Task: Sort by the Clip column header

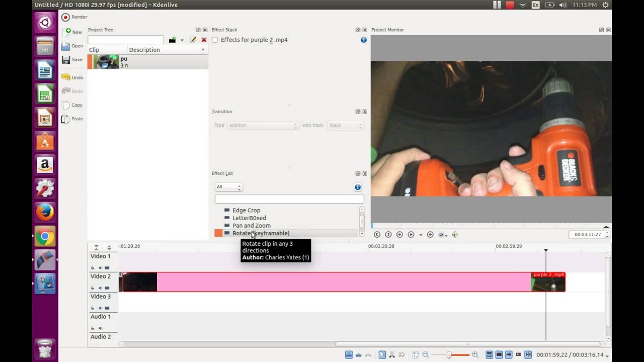Action: pos(107,50)
